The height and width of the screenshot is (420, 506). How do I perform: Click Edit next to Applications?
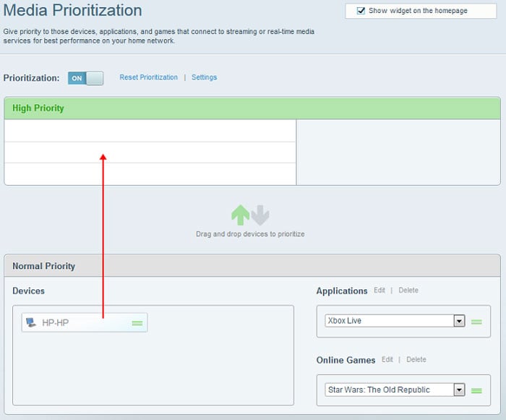tap(379, 291)
